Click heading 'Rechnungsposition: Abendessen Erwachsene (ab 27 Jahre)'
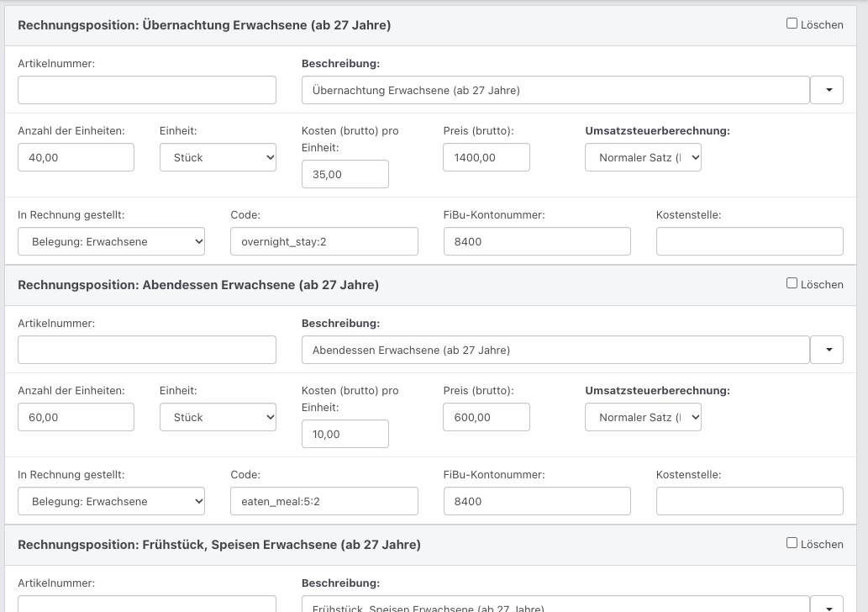The width and height of the screenshot is (868, 612). (x=198, y=285)
